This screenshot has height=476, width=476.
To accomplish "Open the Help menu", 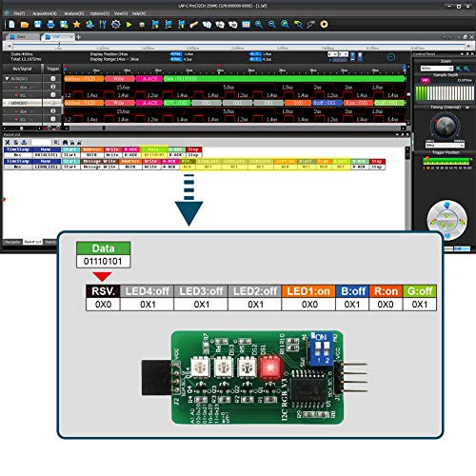I will 139,13.
